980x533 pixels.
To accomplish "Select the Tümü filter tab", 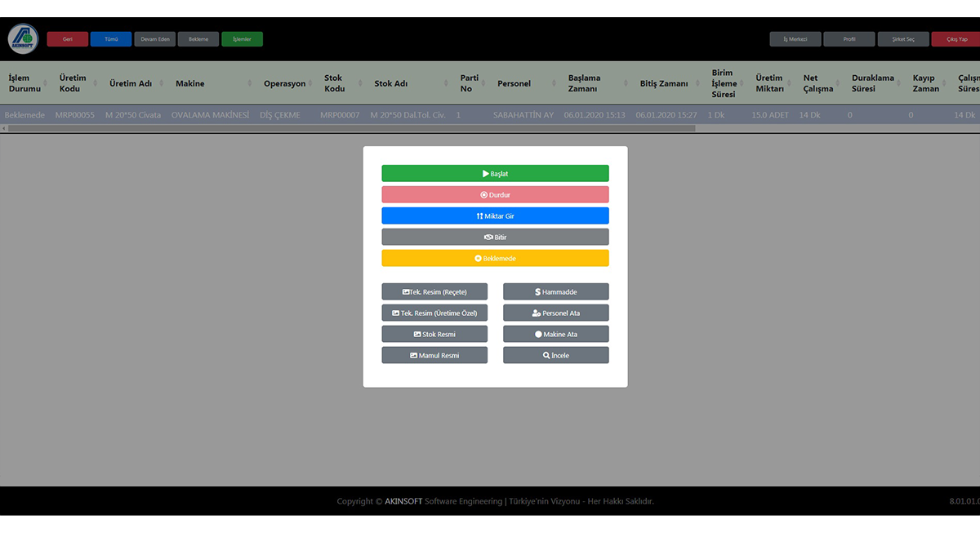I will click(x=111, y=39).
